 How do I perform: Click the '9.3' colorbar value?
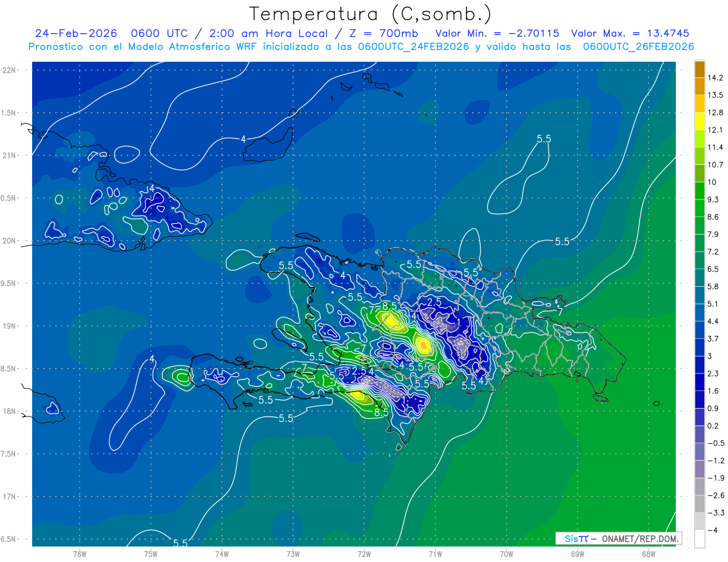tap(713, 199)
